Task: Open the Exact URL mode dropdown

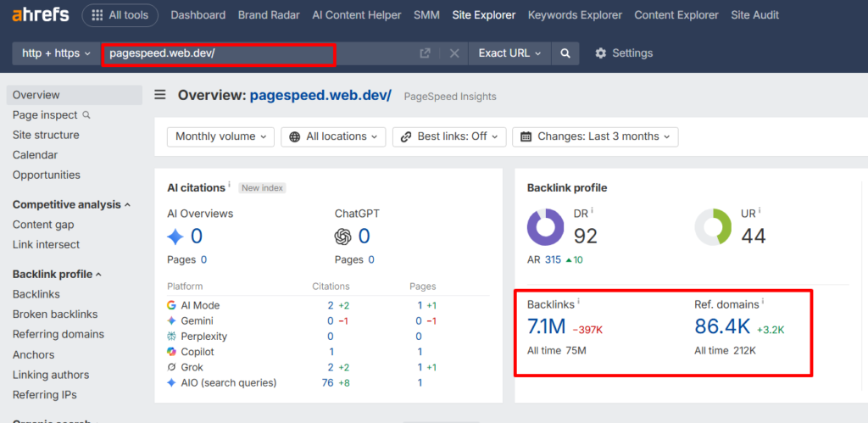Action: point(509,53)
